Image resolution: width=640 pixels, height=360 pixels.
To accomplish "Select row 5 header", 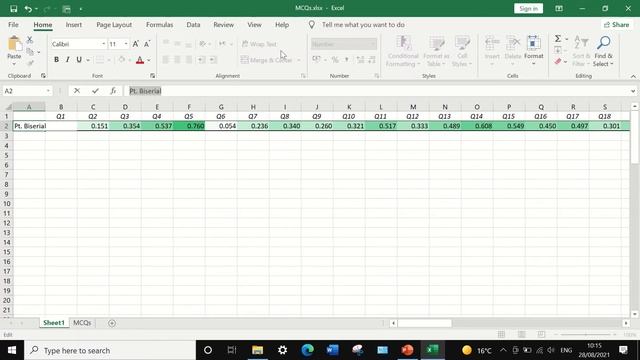I will [6, 155].
